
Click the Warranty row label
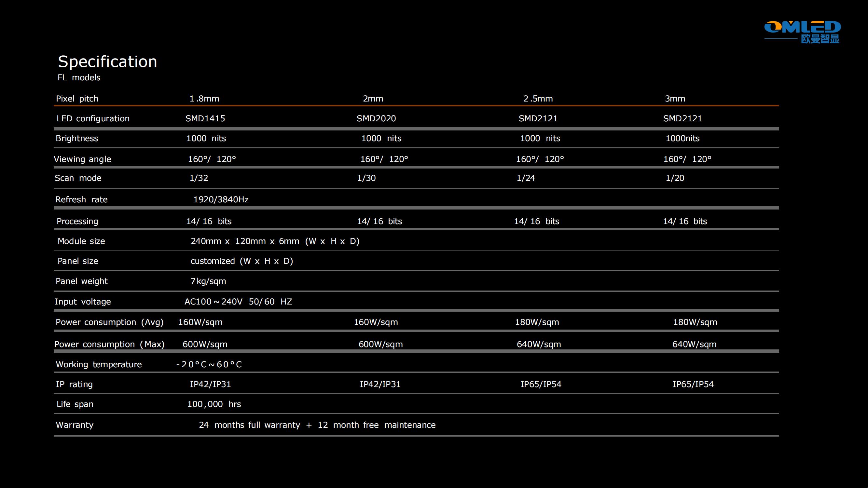click(75, 425)
